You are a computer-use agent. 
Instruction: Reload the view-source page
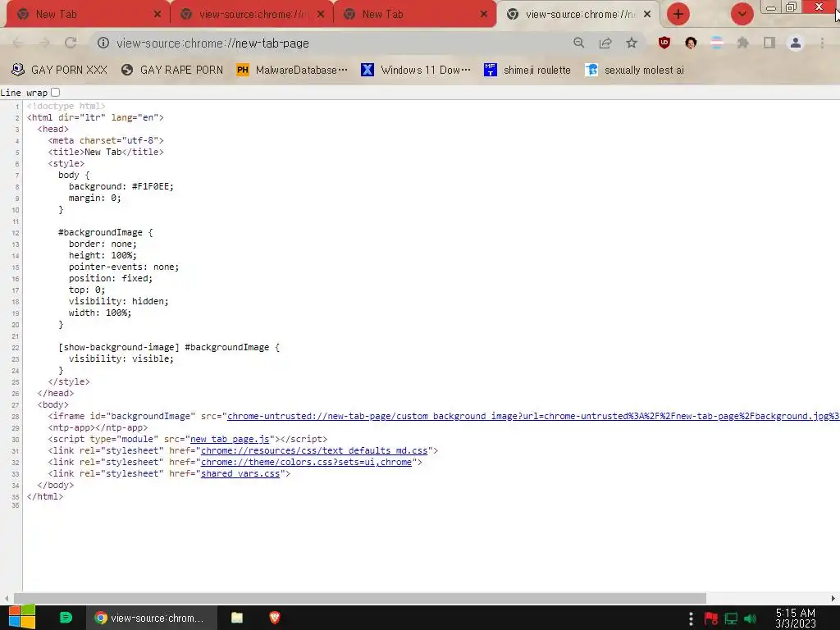coord(71,43)
